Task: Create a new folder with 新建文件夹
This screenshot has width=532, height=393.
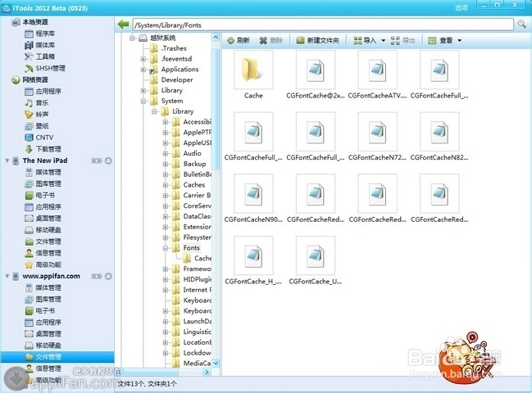Action: (x=317, y=40)
